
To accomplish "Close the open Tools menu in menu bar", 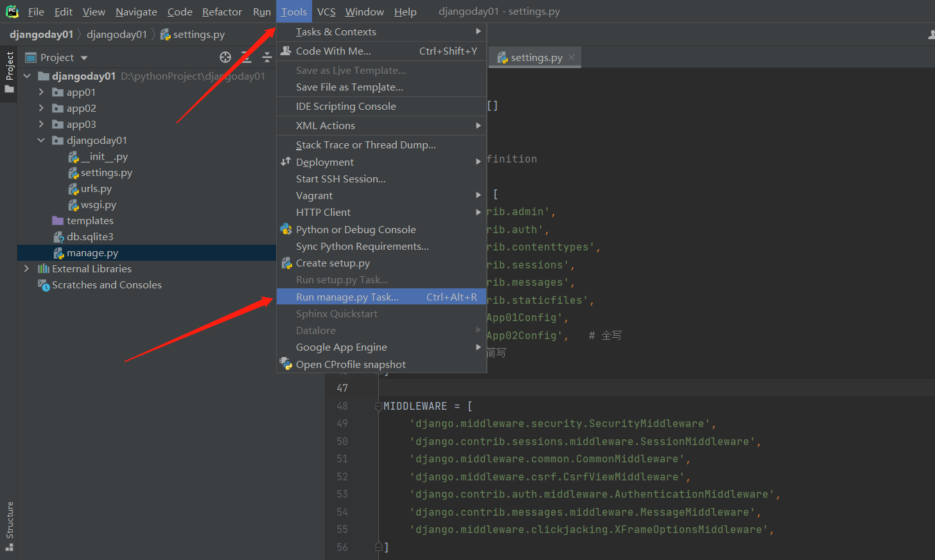I will pos(294,12).
